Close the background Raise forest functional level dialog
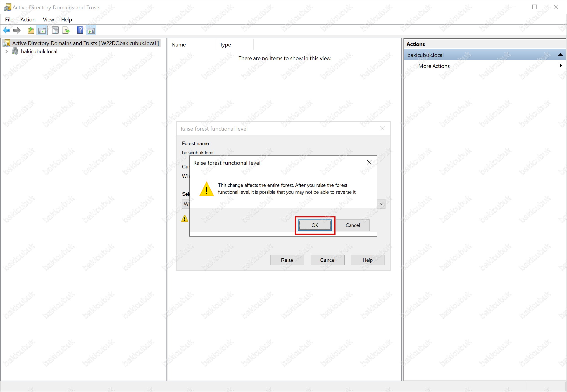This screenshot has width=567, height=392. tap(382, 128)
